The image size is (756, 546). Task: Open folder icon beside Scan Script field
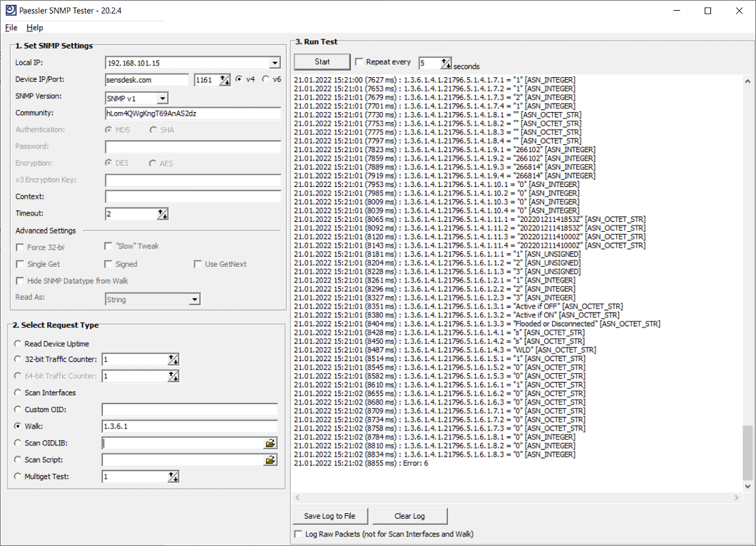[x=270, y=460]
